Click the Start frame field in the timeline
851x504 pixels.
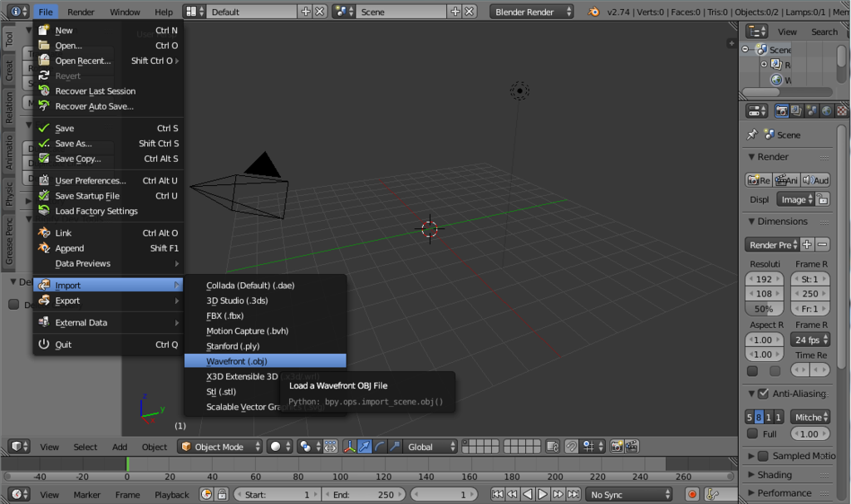pyautogui.click(x=277, y=494)
